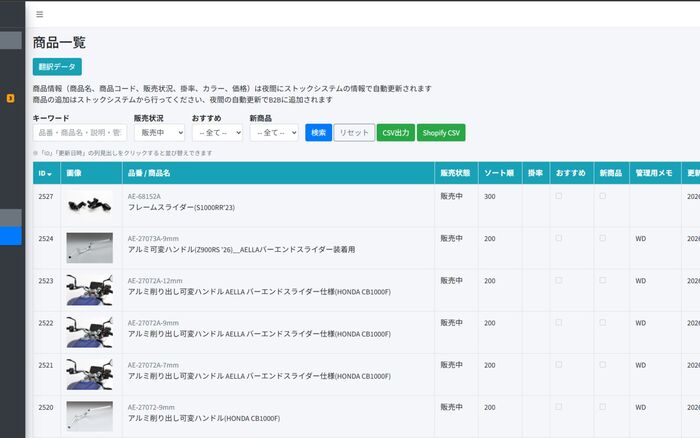700x438 pixels.
Task: Open the おすすめ filter dropdown
Action: click(217, 133)
